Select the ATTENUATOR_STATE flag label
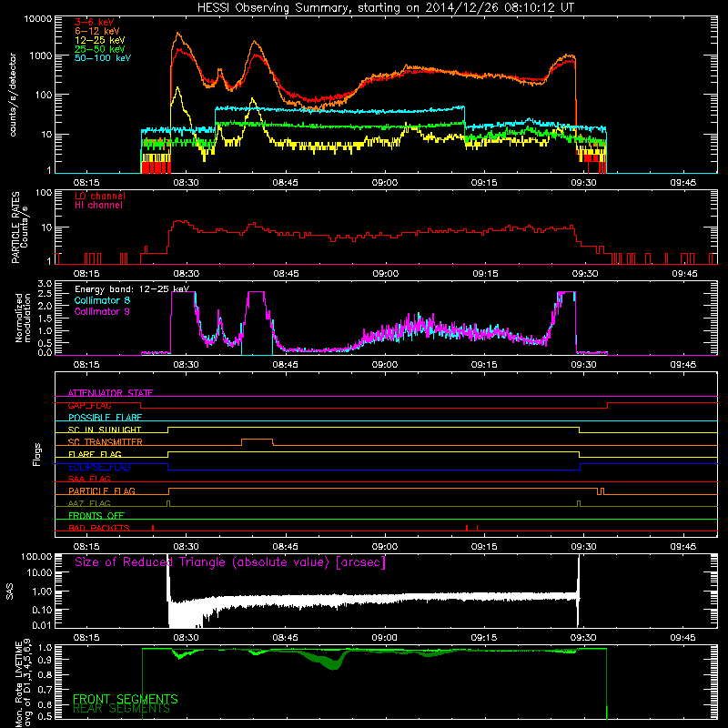 (x=110, y=393)
